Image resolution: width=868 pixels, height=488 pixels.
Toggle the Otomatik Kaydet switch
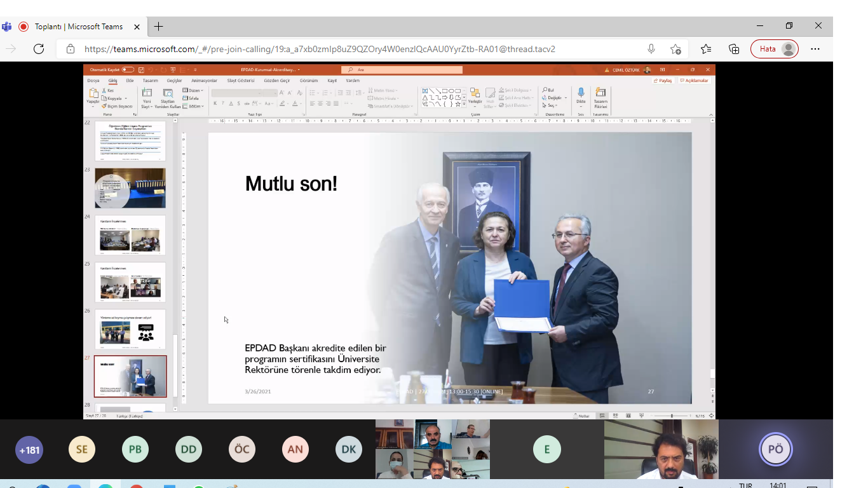(128, 70)
